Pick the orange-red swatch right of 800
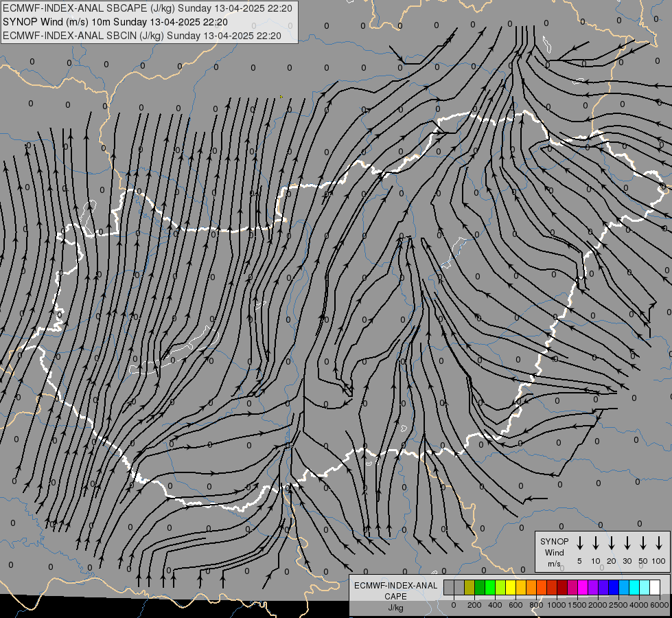 point(542,587)
